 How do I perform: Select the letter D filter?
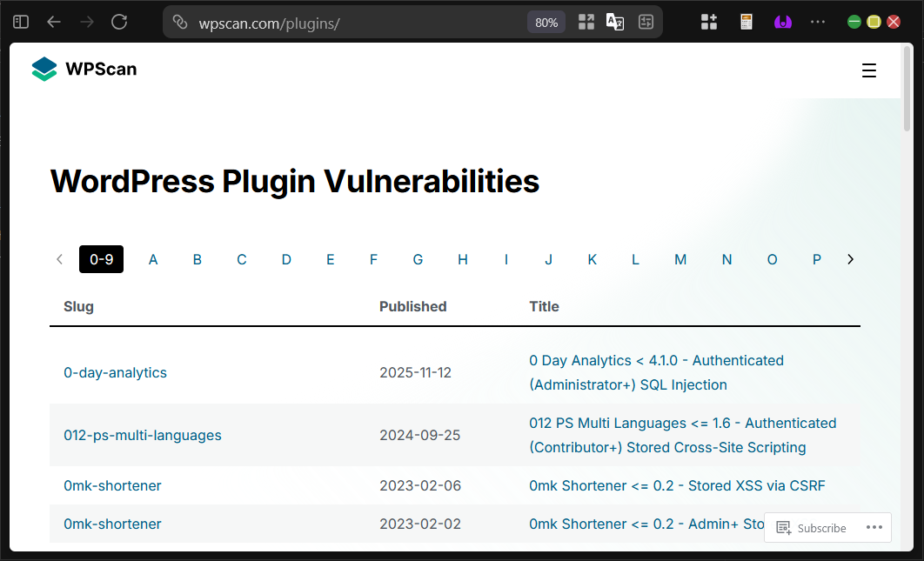286,259
